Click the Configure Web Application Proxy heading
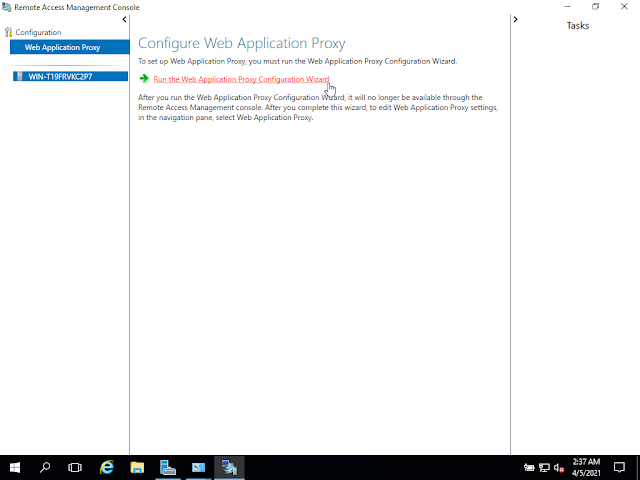Image resolution: width=640 pixels, height=480 pixels. [x=242, y=43]
